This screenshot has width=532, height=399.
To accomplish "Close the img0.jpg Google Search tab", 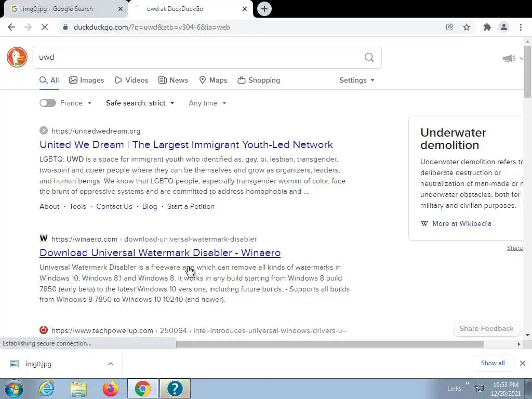I will [x=120, y=9].
